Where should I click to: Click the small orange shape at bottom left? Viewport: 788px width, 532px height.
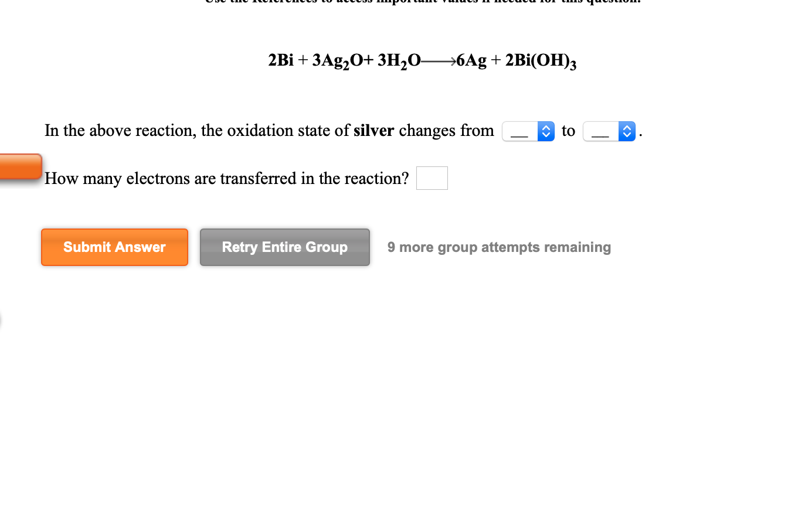point(2,319)
